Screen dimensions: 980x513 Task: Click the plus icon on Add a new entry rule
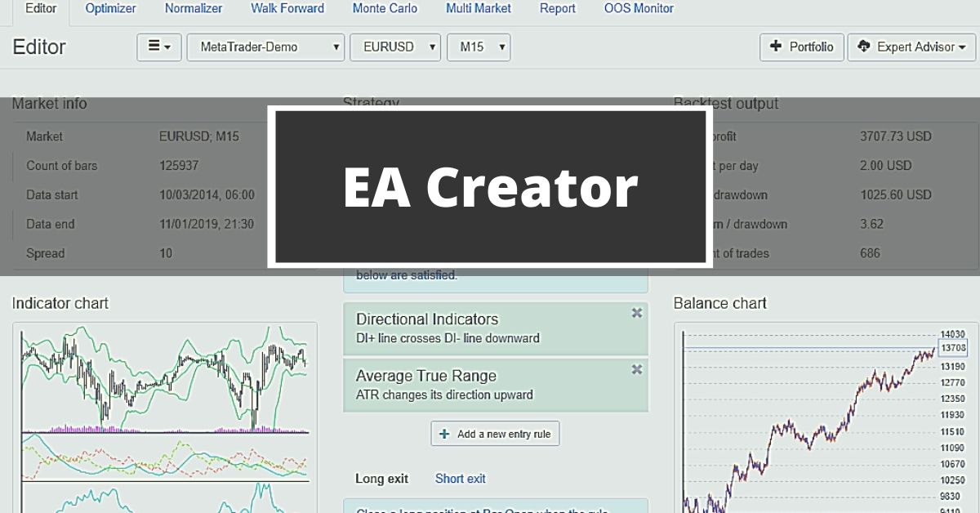443,433
